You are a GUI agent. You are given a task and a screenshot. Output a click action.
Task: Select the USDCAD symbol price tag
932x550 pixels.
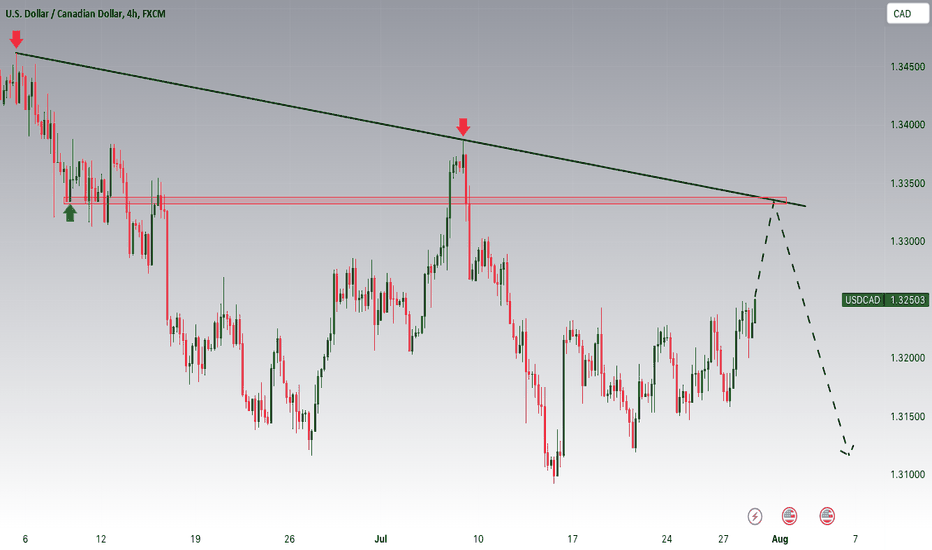(862, 300)
